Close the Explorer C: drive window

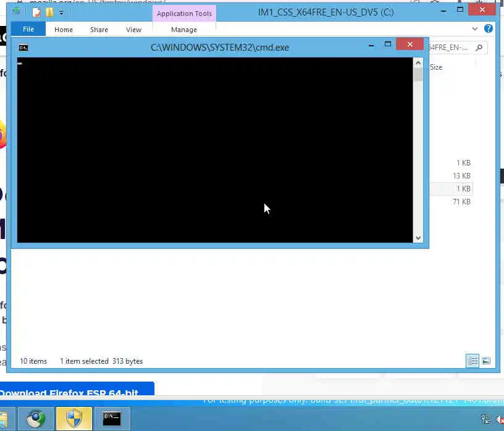click(x=482, y=10)
